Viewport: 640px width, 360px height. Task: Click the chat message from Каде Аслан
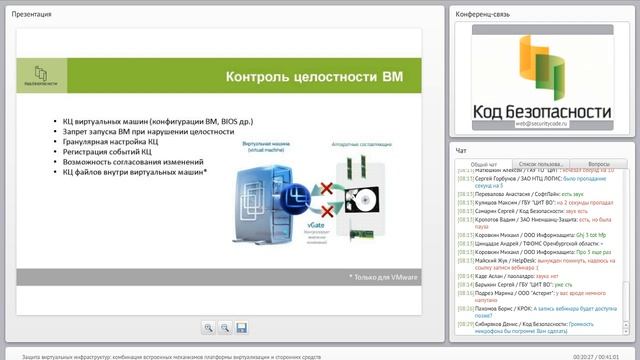tap(508, 276)
